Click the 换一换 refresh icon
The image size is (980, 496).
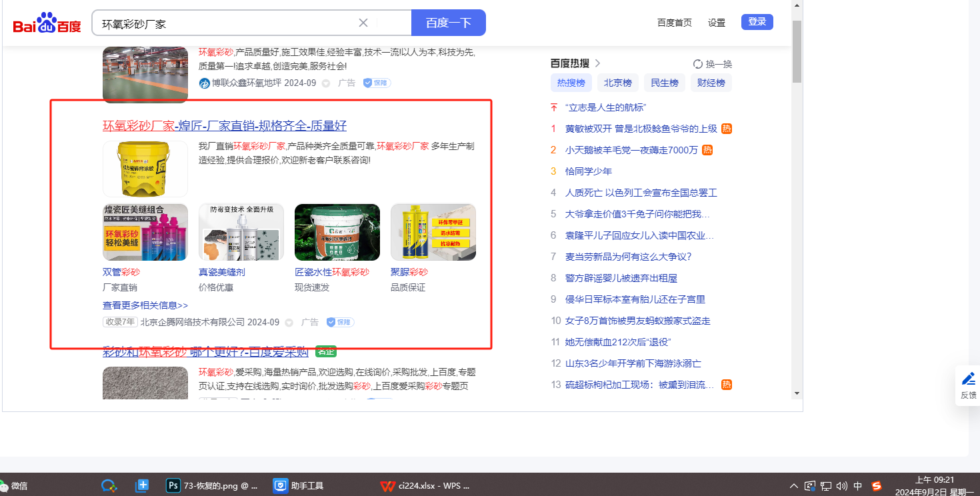coord(698,64)
